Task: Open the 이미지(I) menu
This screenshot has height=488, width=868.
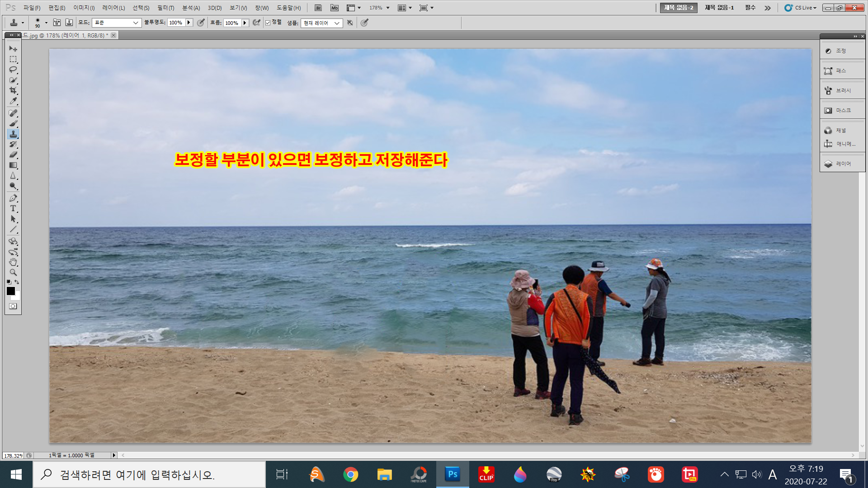Action: (84, 8)
